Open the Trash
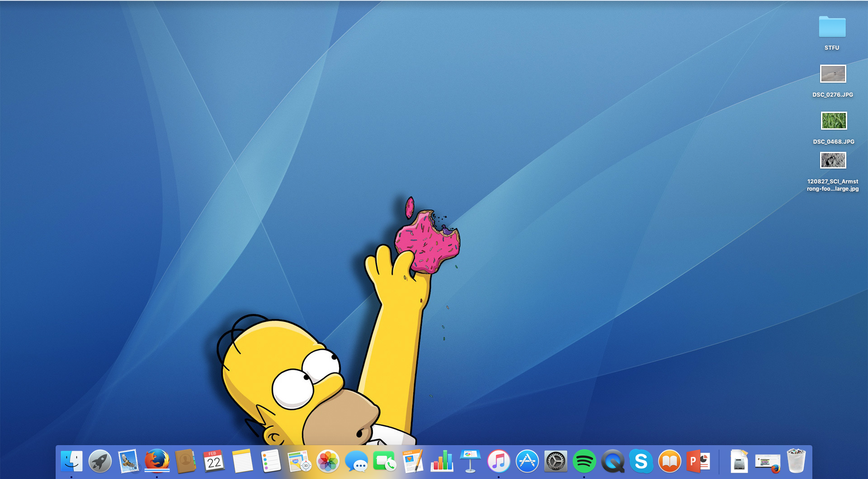Image resolution: width=868 pixels, height=479 pixels. (796, 461)
